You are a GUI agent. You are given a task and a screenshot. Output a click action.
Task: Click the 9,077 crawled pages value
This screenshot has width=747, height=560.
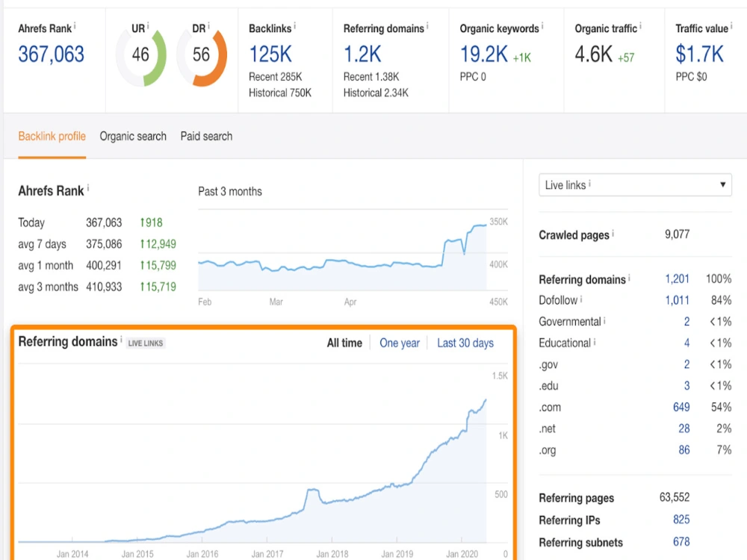pyautogui.click(x=677, y=234)
